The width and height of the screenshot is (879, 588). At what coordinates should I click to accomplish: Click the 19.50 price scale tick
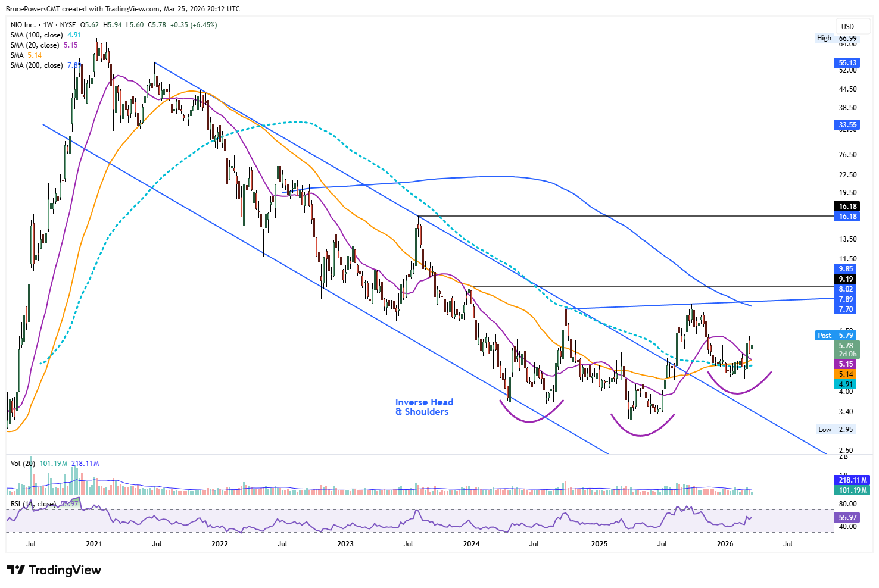click(848, 193)
